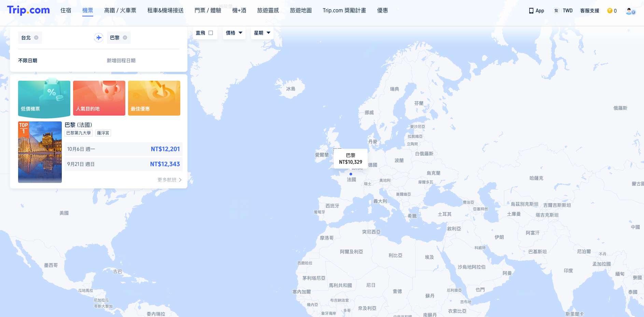Select the 機票 flights tab
The width and height of the screenshot is (644, 317).
click(x=88, y=10)
